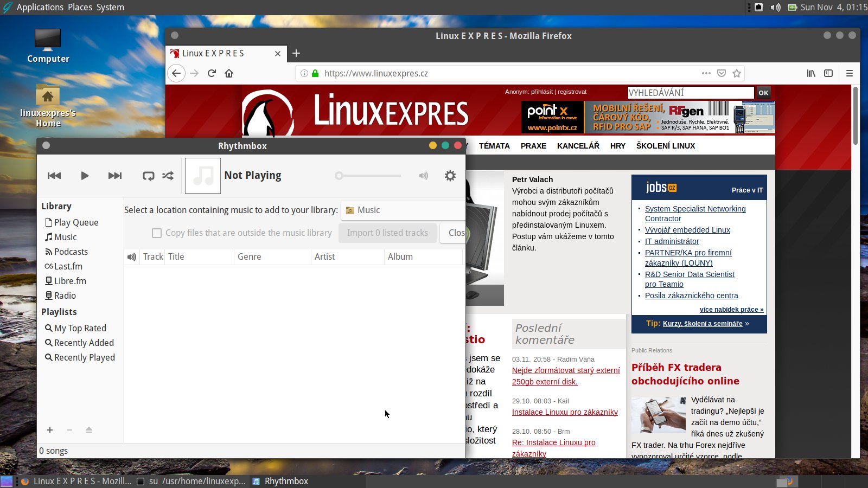Sort by Album column header
The height and width of the screenshot is (488, 868).
tap(423, 257)
